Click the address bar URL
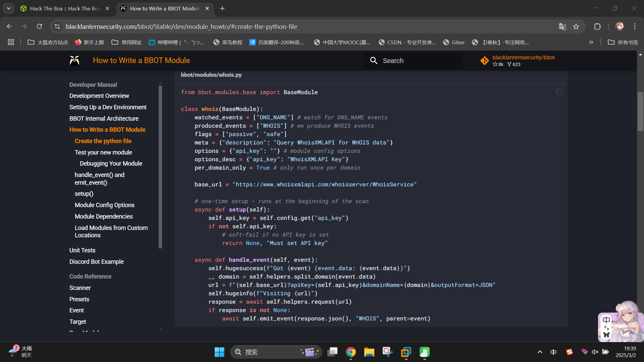 [x=181, y=26]
